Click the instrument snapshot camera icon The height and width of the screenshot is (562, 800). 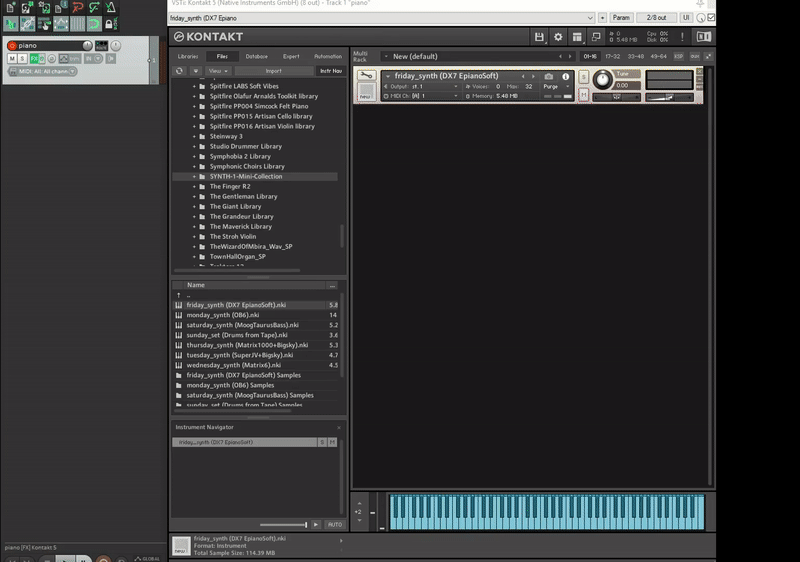[x=548, y=76]
